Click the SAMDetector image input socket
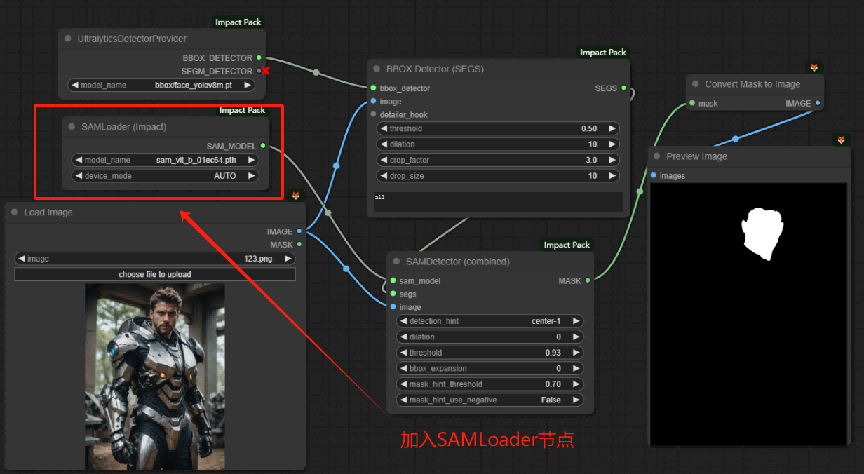864x474 pixels. coord(393,307)
